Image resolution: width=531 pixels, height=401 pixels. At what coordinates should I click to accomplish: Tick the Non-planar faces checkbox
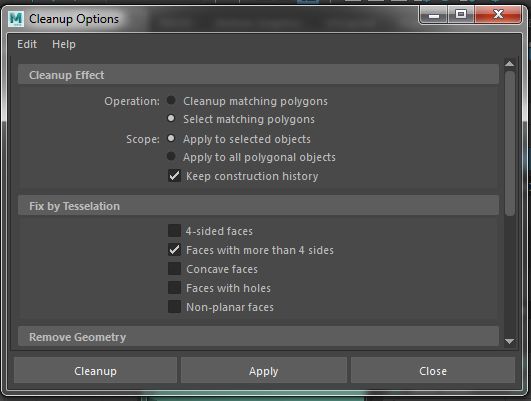pos(174,307)
